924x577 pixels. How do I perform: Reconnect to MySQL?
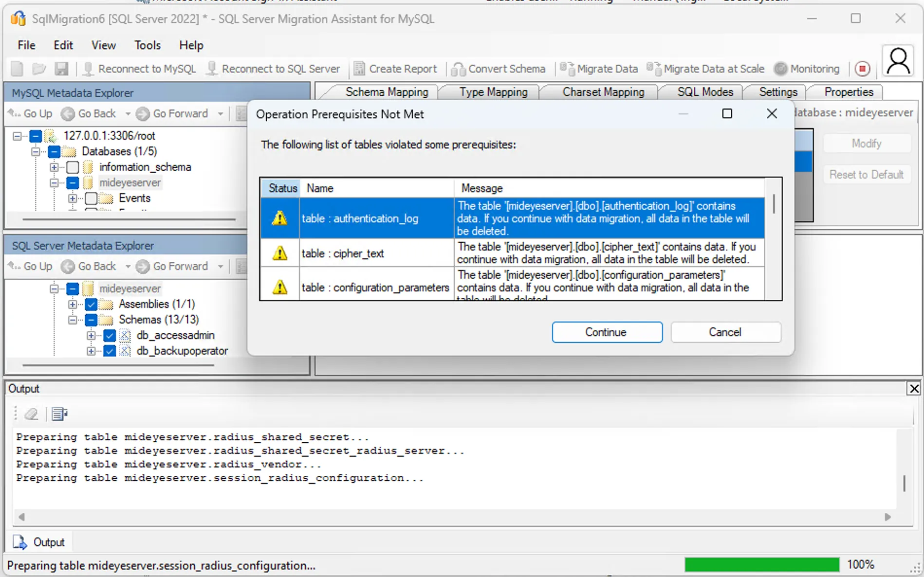pos(140,69)
